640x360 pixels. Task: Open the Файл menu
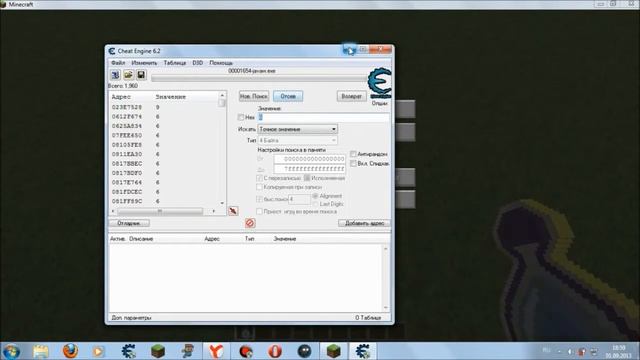[x=118, y=63]
